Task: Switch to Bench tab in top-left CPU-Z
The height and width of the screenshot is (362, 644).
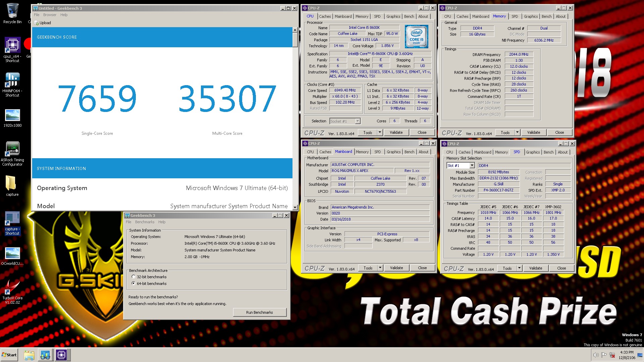Action: point(409,16)
